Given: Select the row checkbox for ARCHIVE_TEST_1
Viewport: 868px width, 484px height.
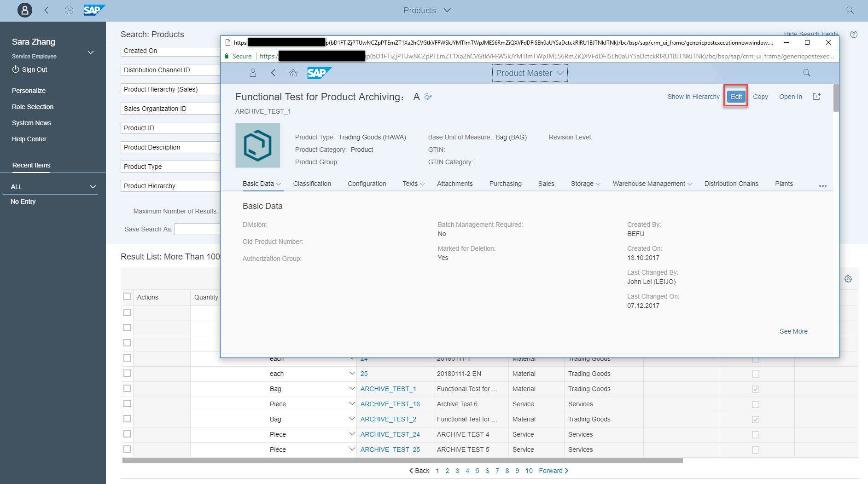Looking at the screenshot, I should click(x=127, y=388).
